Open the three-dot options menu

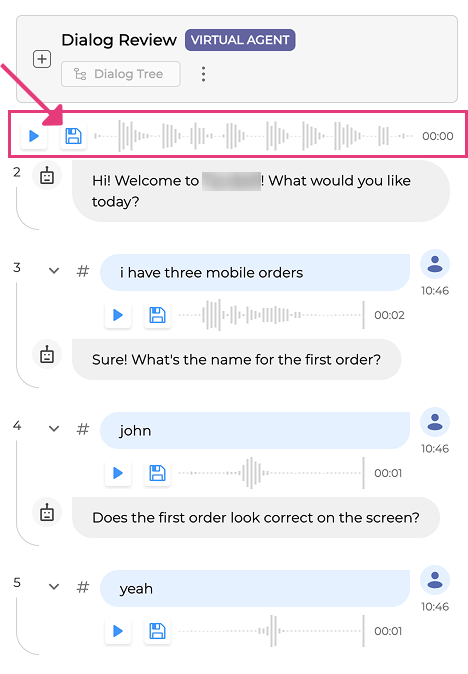click(203, 74)
